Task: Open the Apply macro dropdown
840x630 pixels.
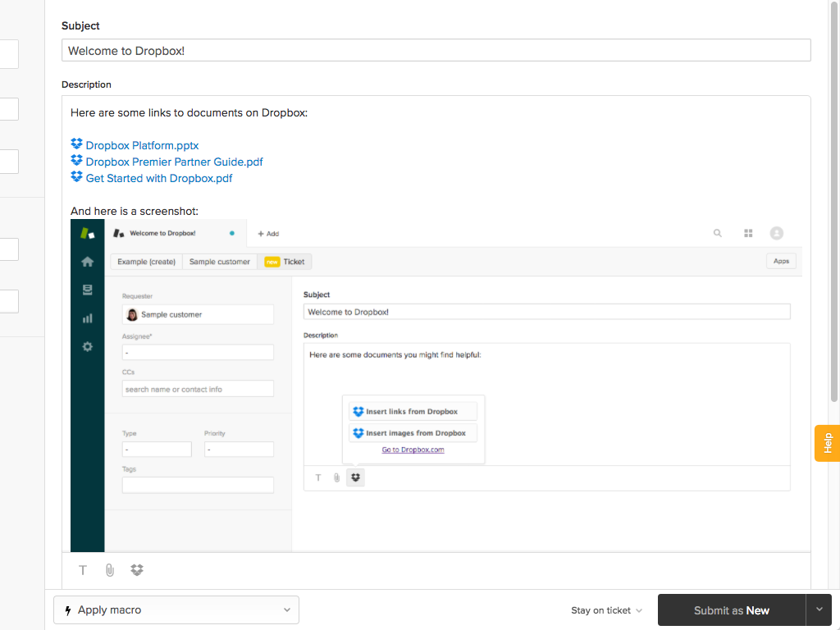Action: (176, 610)
